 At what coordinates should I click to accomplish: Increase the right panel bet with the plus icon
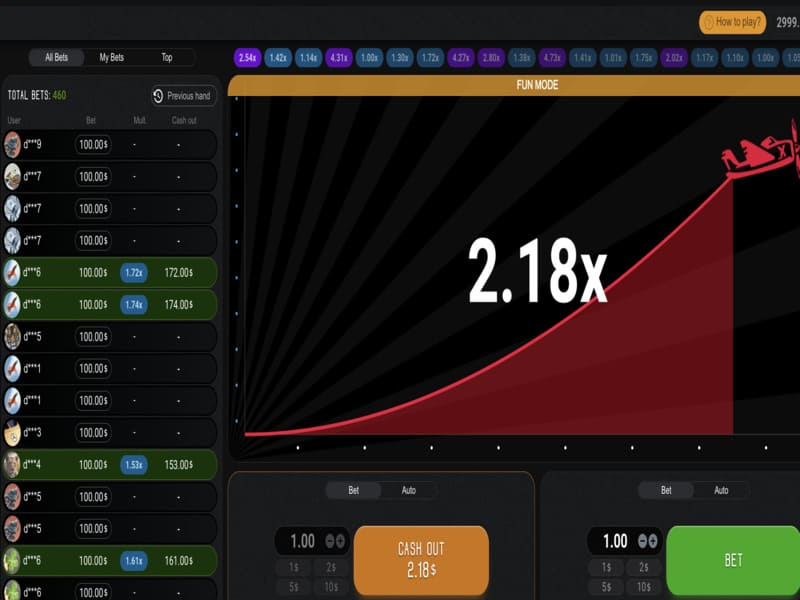[x=653, y=541]
